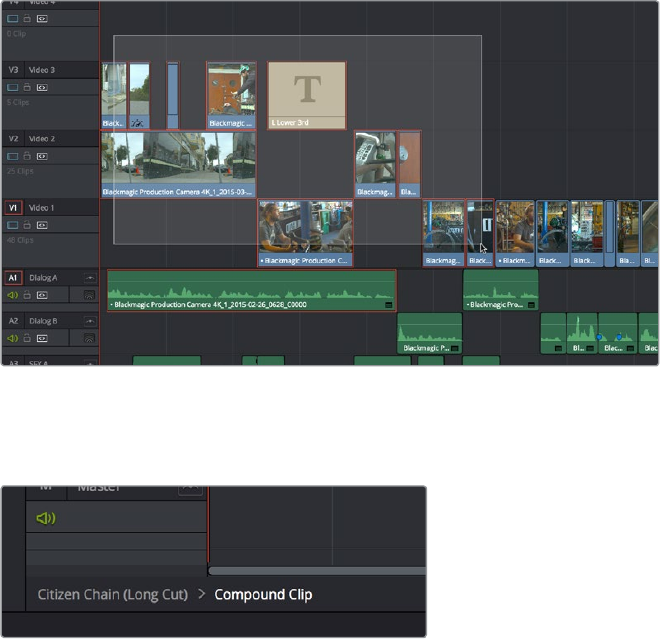
Task: Click the Video 2 track name
Action: pyautogui.click(x=42, y=138)
